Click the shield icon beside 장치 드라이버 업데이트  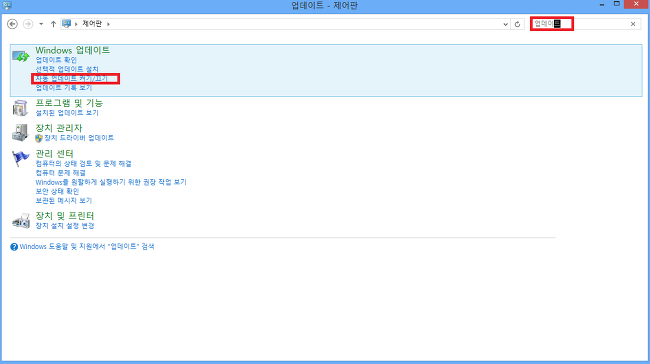(39, 138)
